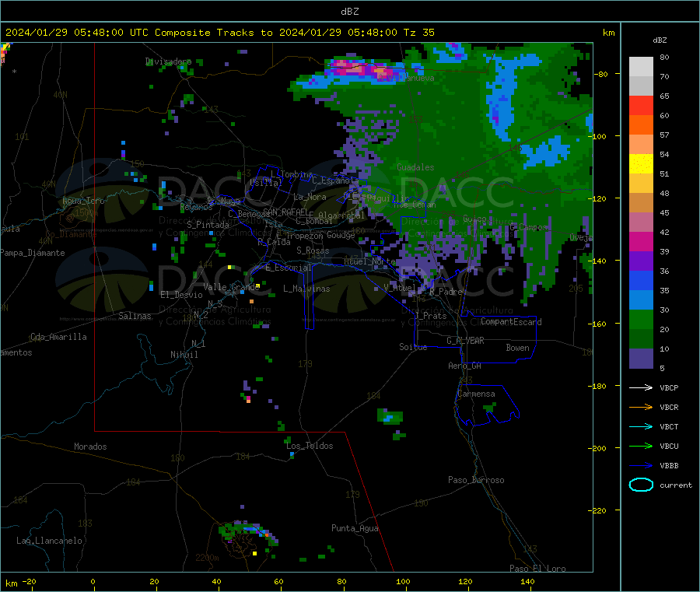
Task: Select the magenta 39 dBZ color swatch
Action: tap(641, 241)
